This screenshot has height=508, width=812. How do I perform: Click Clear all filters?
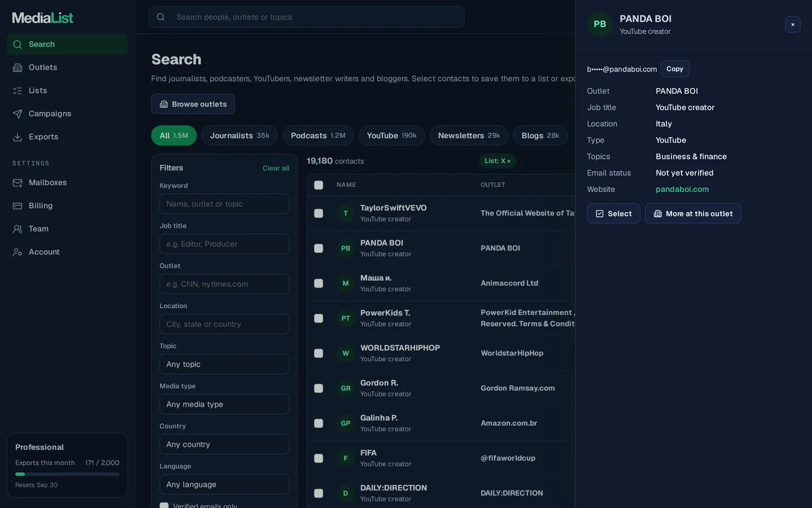(x=276, y=168)
